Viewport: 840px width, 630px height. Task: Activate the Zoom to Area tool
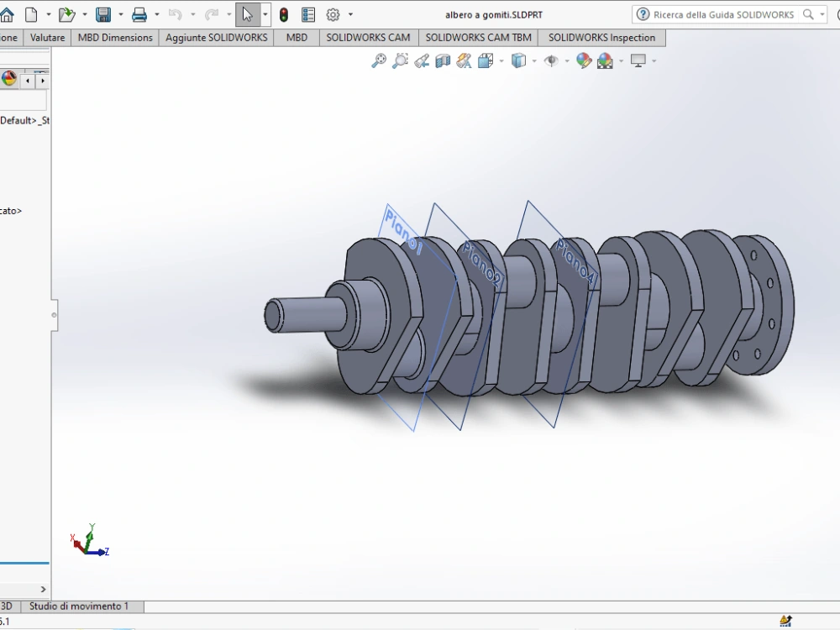(x=401, y=60)
